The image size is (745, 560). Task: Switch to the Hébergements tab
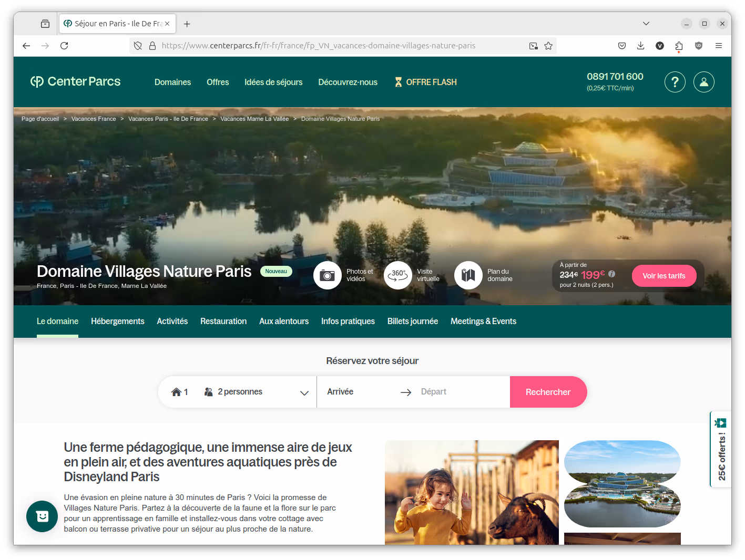[117, 321]
